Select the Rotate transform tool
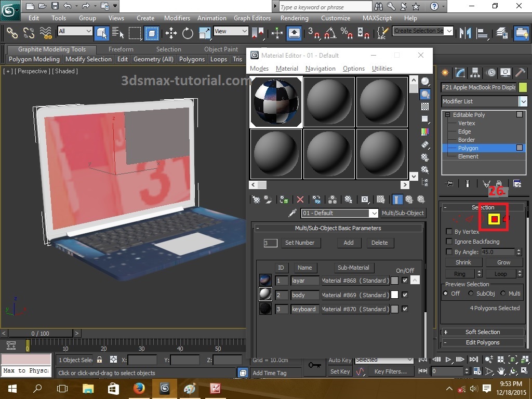Screen dimensions: 532x399 click(188, 33)
